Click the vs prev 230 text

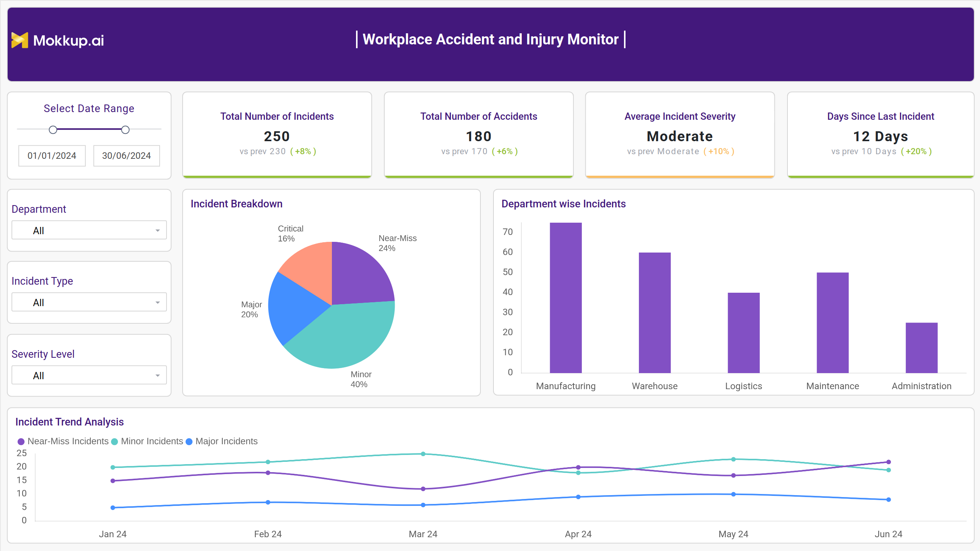(x=263, y=152)
